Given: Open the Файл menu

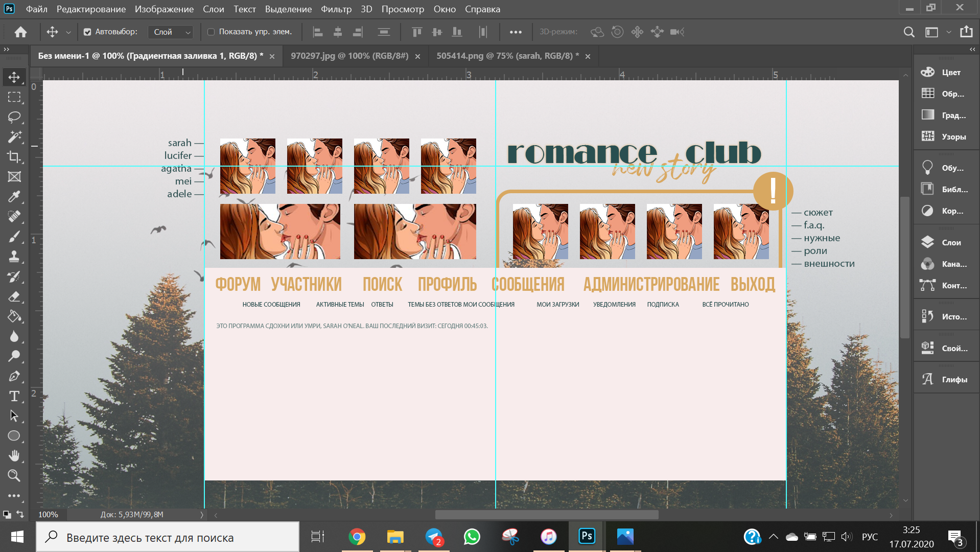Looking at the screenshot, I should click(x=36, y=9).
